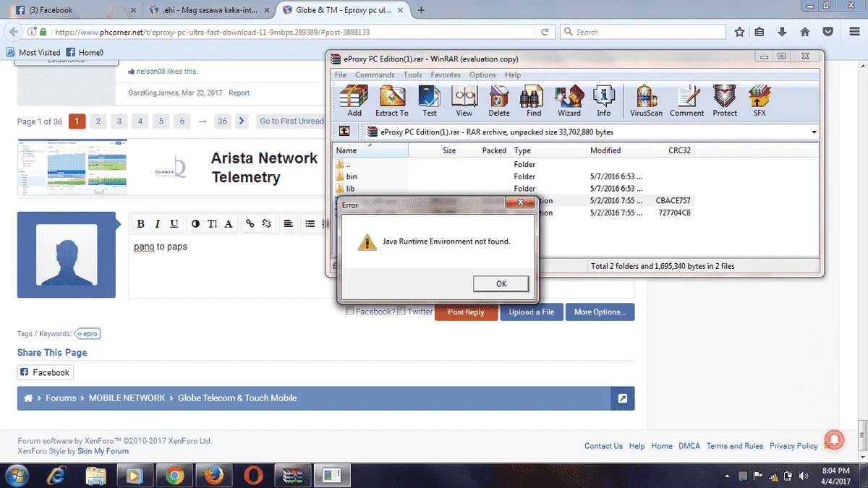Image resolution: width=868 pixels, height=488 pixels.
Task: Click the Upload a File button
Action: click(532, 312)
